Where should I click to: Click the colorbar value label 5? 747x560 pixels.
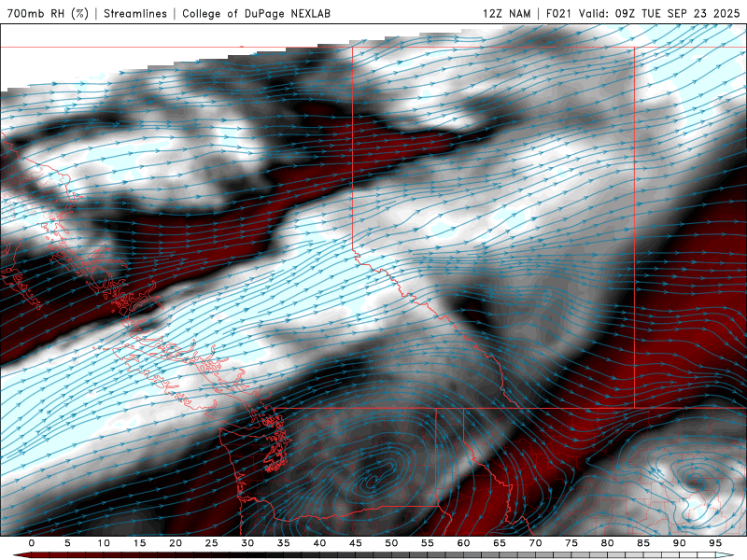coord(67,543)
